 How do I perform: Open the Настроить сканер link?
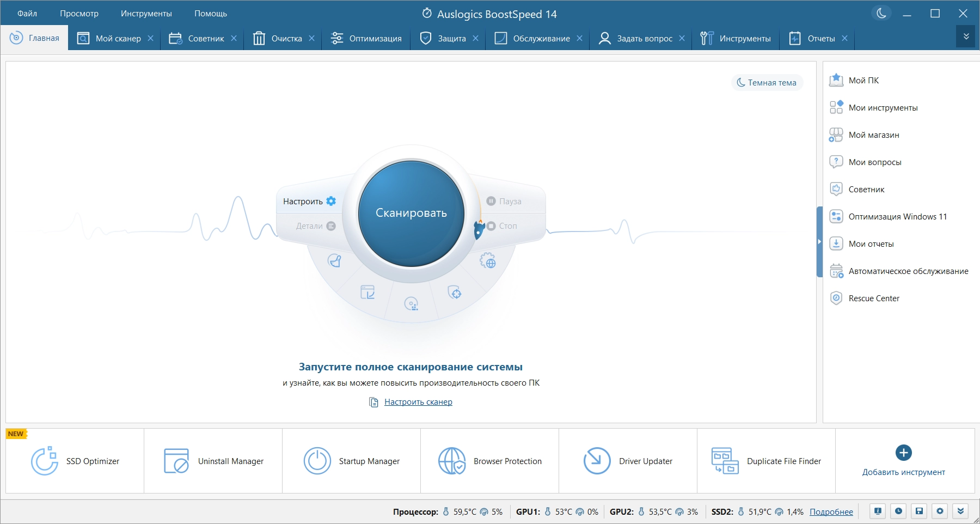click(x=418, y=402)
